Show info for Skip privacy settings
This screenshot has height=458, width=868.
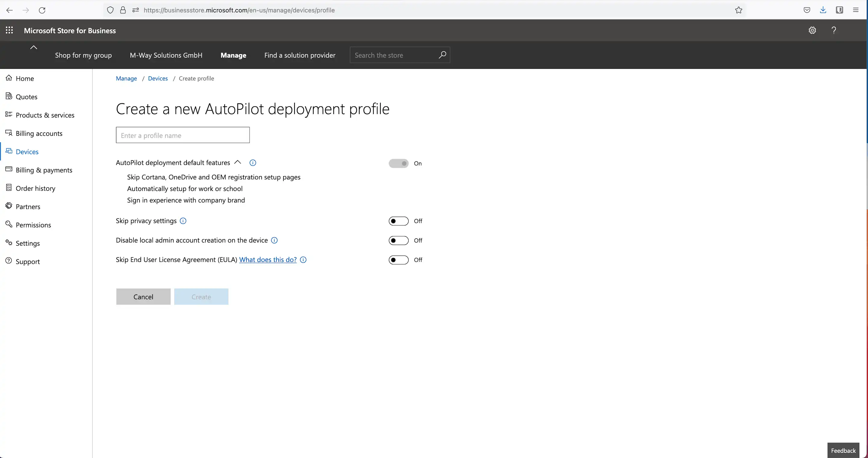pyautogui.click(x=183, y=221)
